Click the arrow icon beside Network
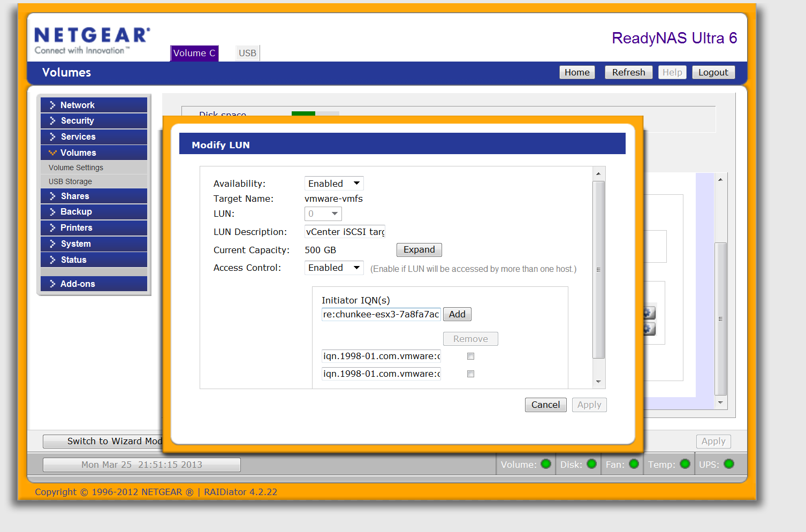Image resolution: width=806 pixels, height=532 pixels. 52,105
